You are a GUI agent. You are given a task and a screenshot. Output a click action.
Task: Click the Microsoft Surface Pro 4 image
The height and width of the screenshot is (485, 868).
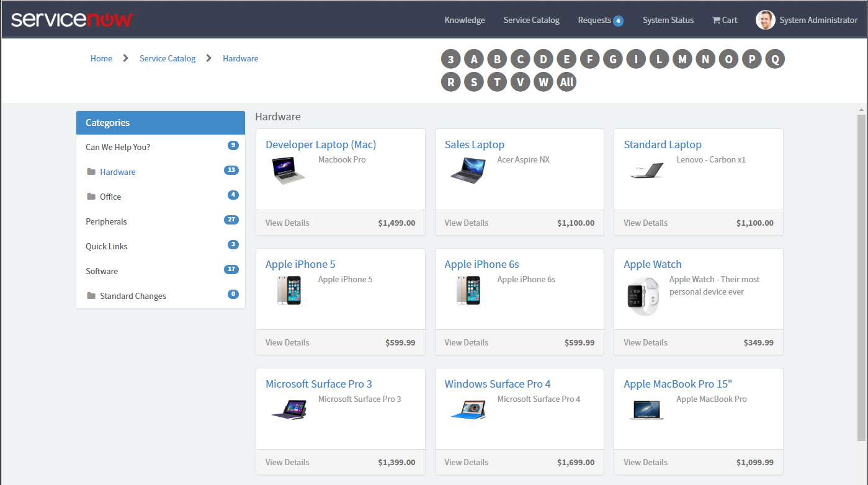(x=468, y=409)
